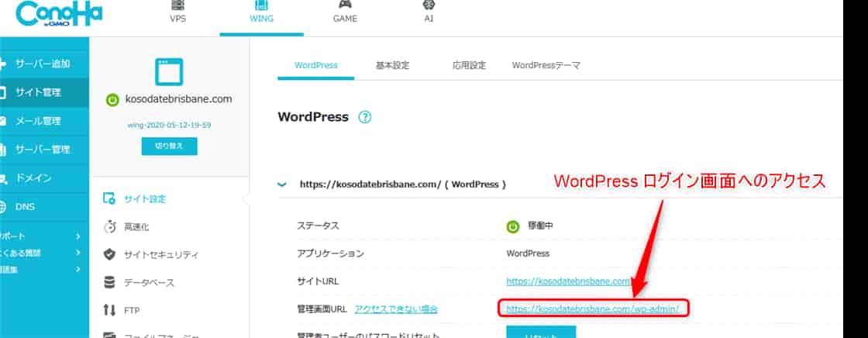Click the AI brain icon

429,5
